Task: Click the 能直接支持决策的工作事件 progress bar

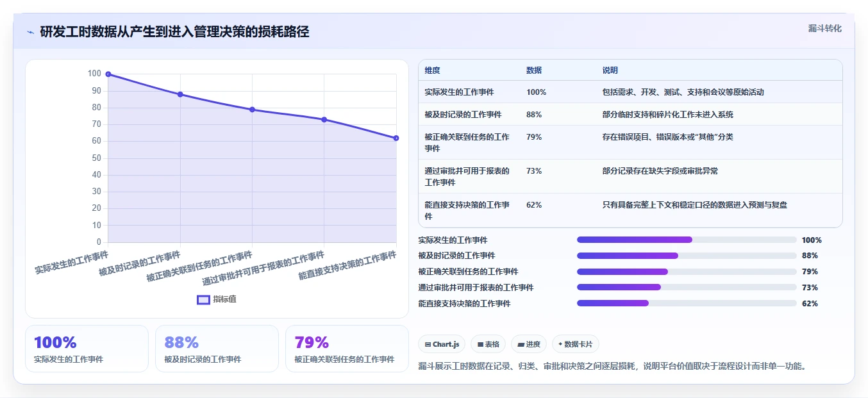Action: (687, 303)
